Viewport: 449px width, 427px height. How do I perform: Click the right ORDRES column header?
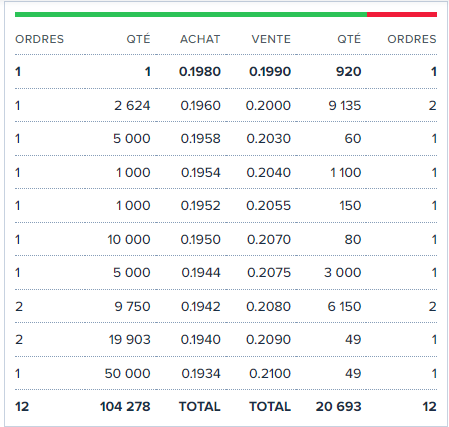(x=412, y=39)
